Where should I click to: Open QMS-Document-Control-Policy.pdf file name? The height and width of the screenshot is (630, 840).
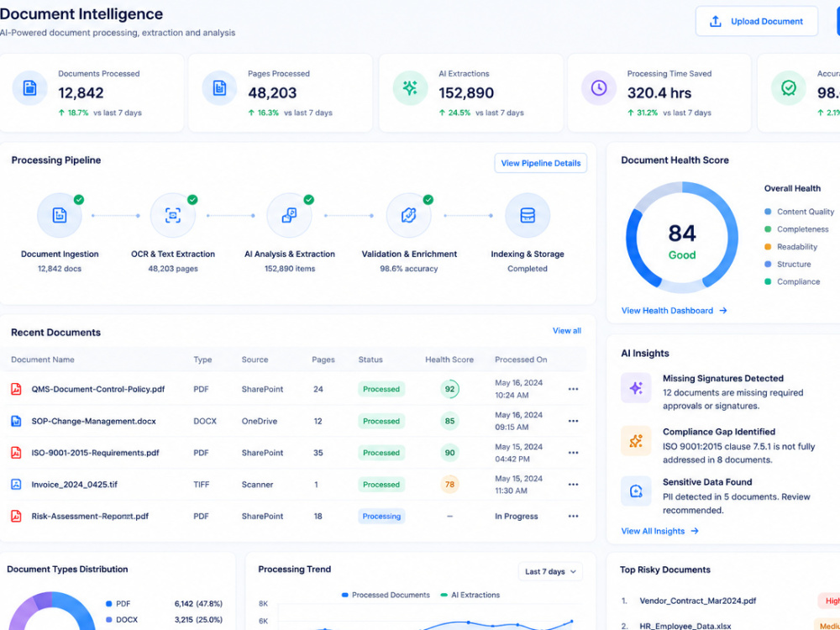coord(98,389)
